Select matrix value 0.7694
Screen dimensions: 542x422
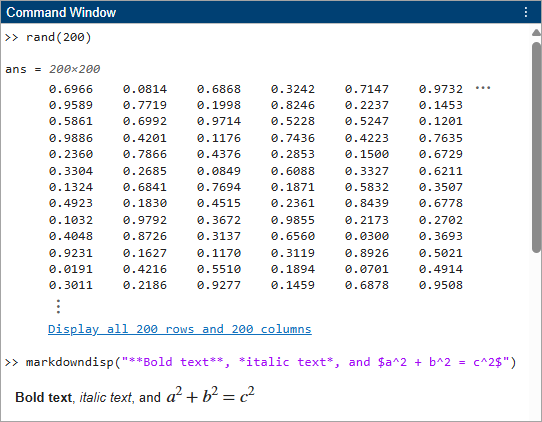point(219,187)
